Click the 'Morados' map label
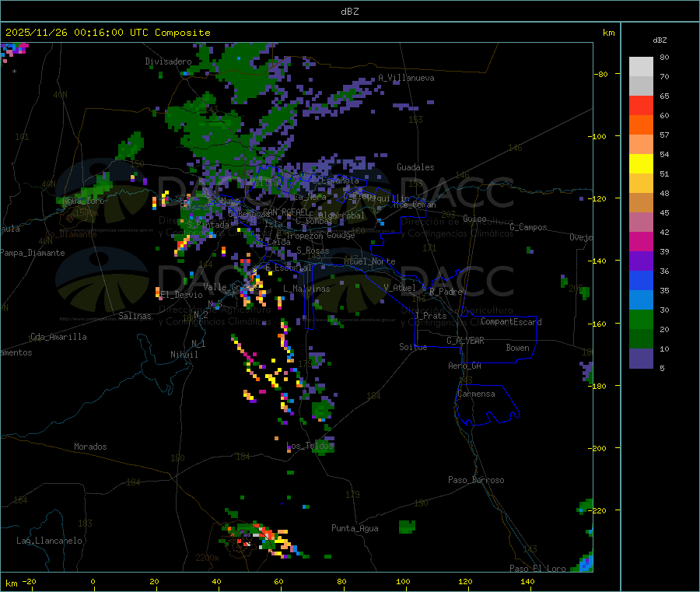This screenshot has height=592, width=700. (90, 447)
